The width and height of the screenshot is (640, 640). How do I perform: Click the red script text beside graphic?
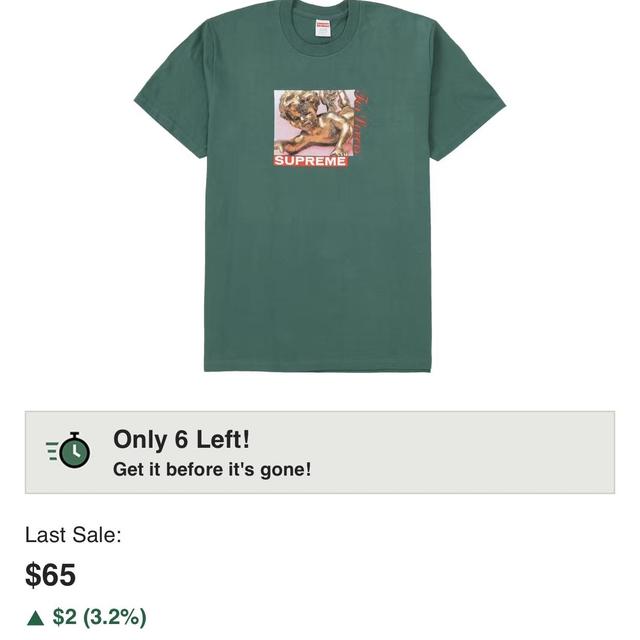tap(360, 123)
